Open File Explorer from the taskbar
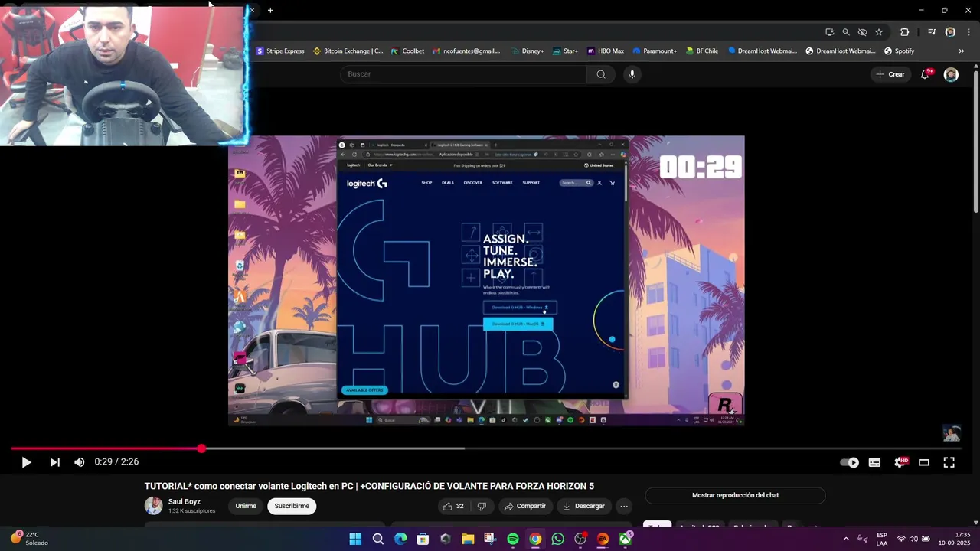 point(468,539)
